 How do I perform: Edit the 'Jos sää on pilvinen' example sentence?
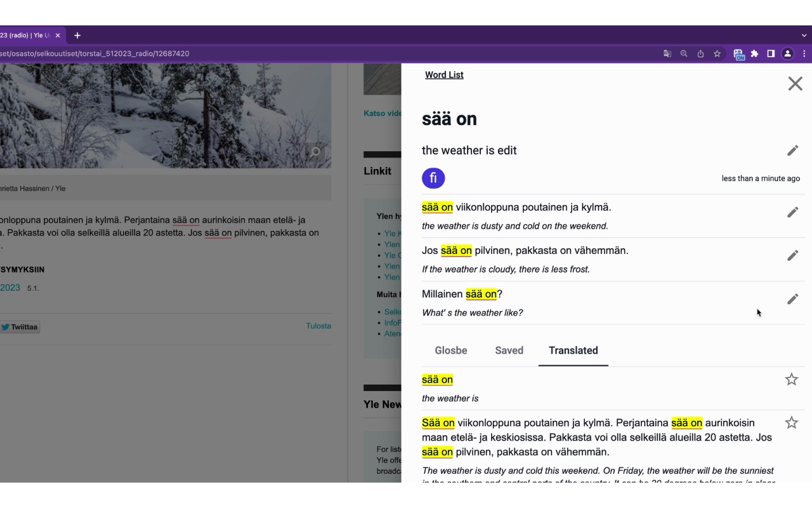(x=793, y=255)
